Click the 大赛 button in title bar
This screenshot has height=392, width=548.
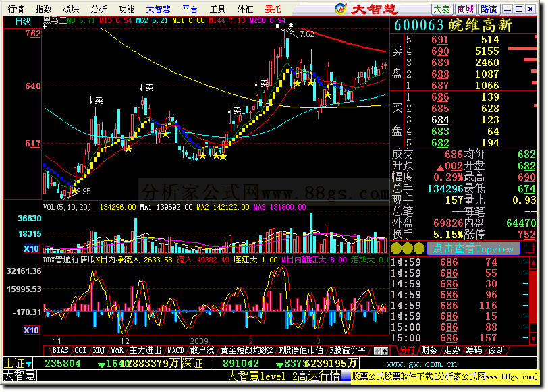tap(442, 9)
